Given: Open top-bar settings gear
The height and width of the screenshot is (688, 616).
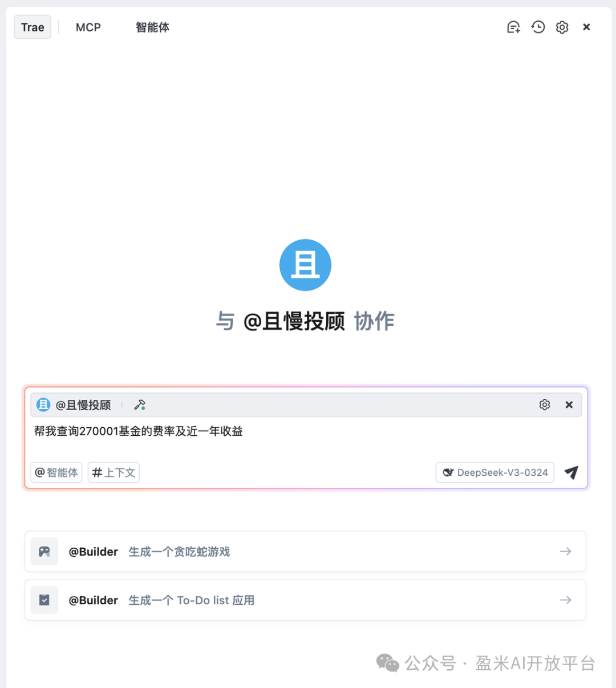Looking at the screenshot, I should [562, 27].
